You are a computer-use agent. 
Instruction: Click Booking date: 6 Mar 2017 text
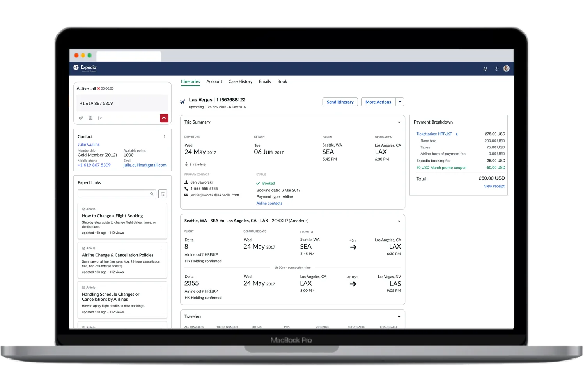point(278,191)
